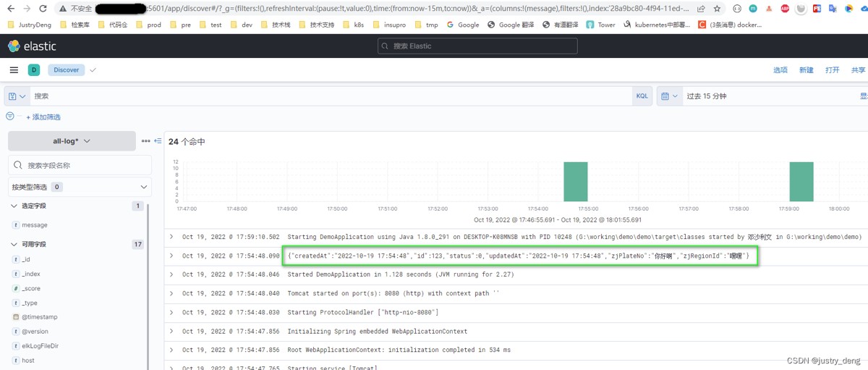
Task: Expand the 按类型筛选 filter dropdown
Action: tap(80, 187)
